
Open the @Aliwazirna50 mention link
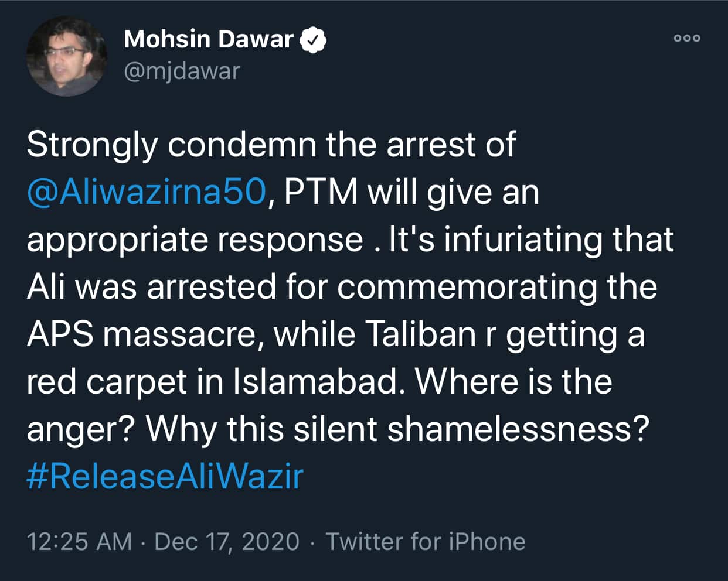[147, 193]
